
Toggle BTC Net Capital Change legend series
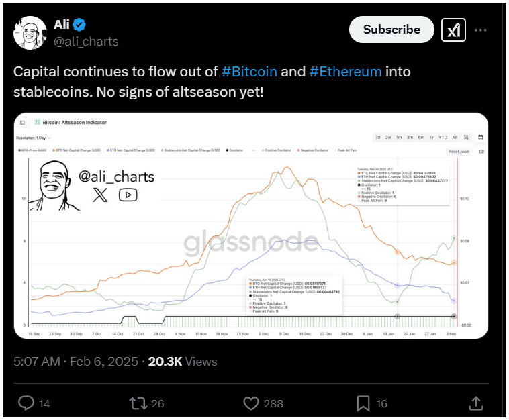(x=77, y=150)
